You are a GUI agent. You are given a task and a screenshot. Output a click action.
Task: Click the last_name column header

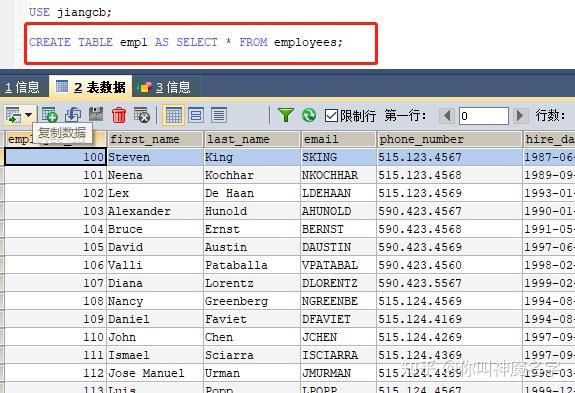(x=252, y=139)
